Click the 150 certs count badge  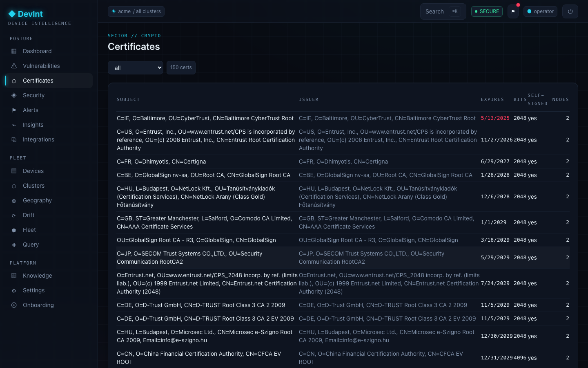pos(181,67)
